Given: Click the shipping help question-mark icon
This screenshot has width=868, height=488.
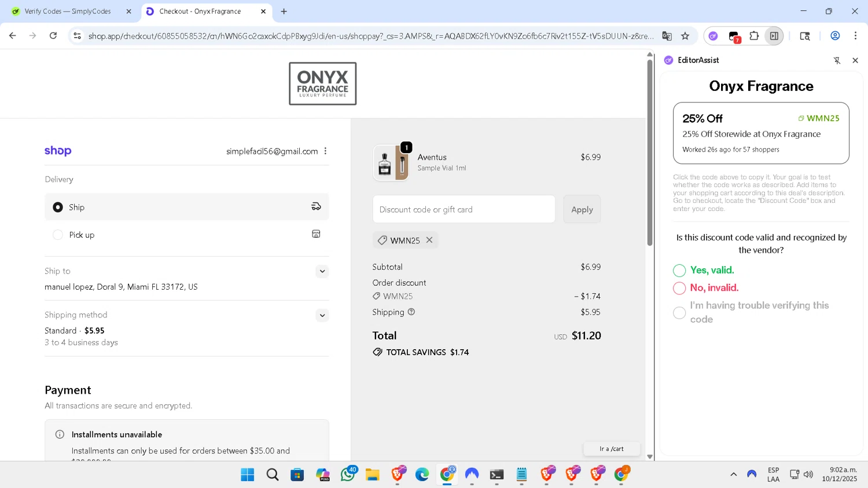Looking at the screenshot, I should tap(411, 312).
